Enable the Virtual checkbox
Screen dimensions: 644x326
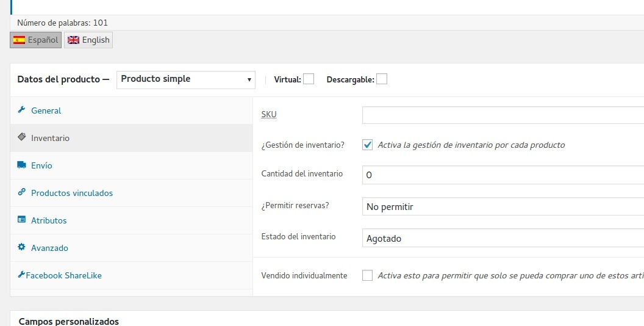point(309,79)
